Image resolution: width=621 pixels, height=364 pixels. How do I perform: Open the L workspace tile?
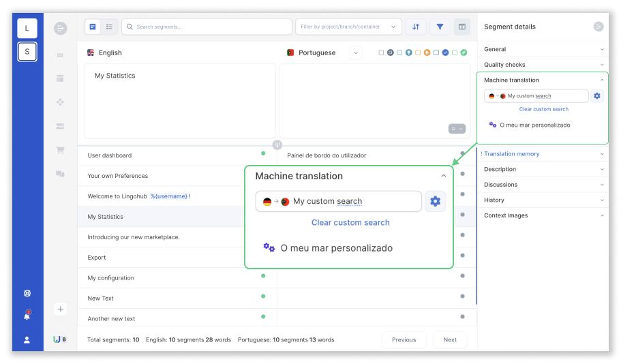pyautogui.click(x=27, y=28)
